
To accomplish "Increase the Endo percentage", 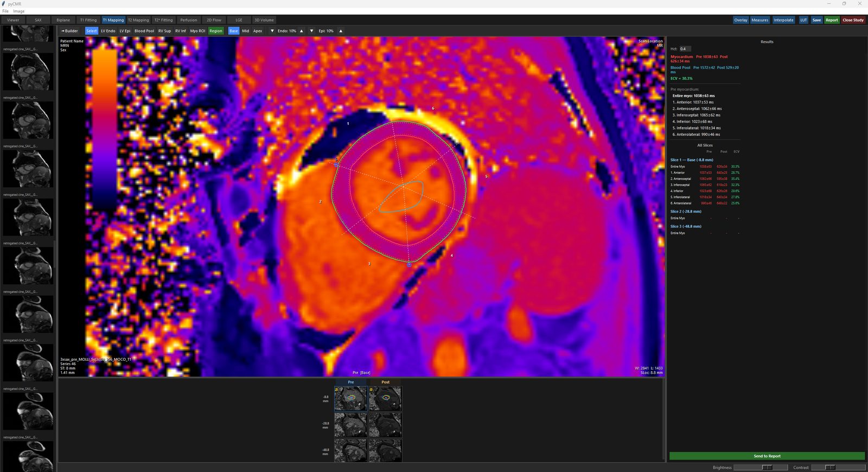I will click(302, 31).
